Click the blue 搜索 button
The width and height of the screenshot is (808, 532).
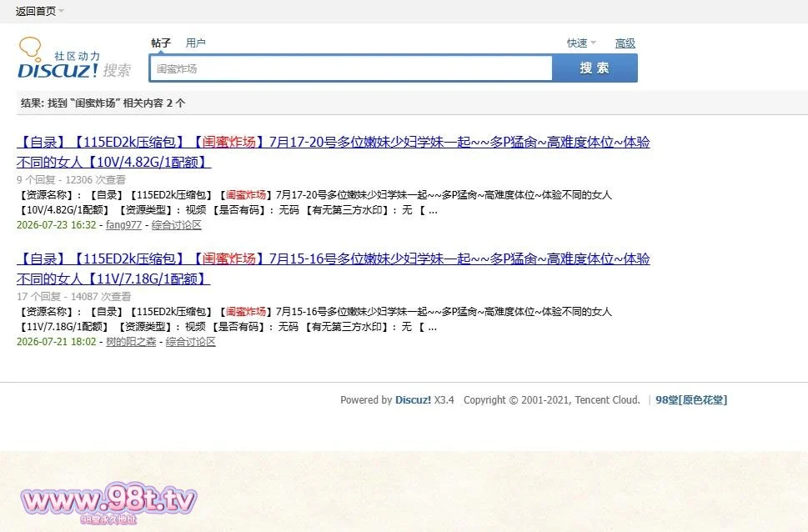[x=595, y=68]
